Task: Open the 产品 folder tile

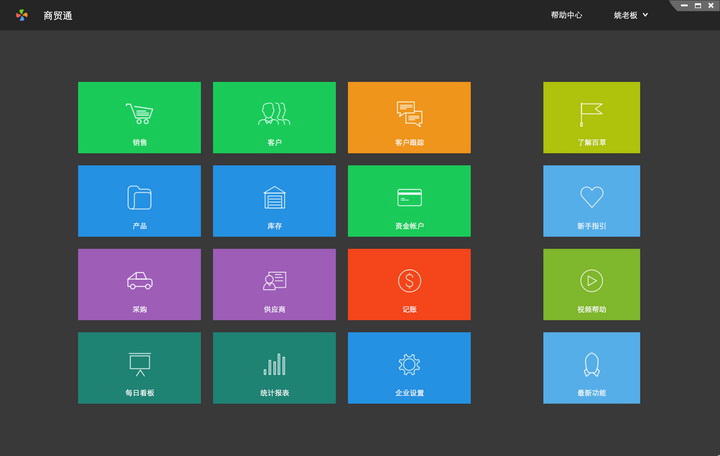Action: click(x=139, y=201)
